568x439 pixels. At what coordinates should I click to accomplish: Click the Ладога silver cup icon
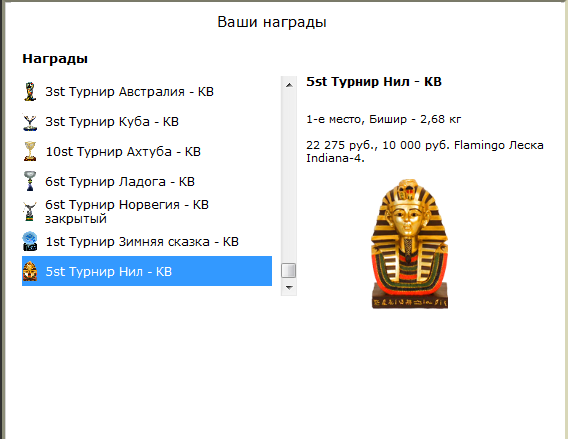[30, 181]
